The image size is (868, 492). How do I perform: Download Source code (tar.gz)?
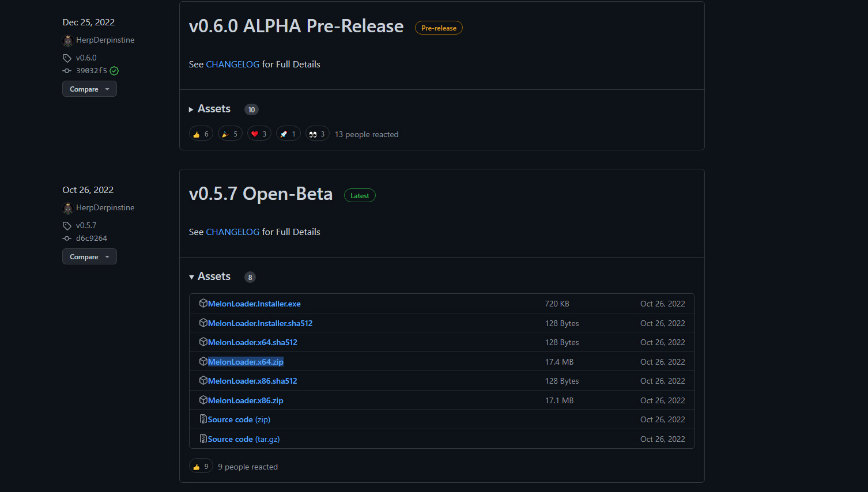point(243,439)
